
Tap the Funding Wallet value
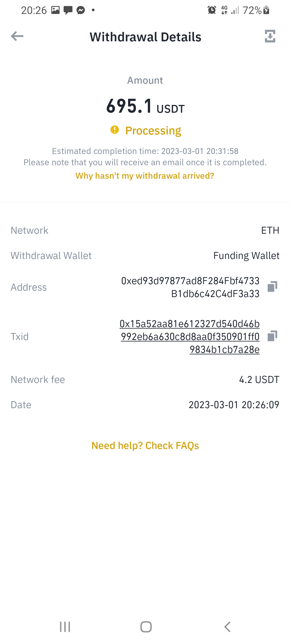coord(246,256)
